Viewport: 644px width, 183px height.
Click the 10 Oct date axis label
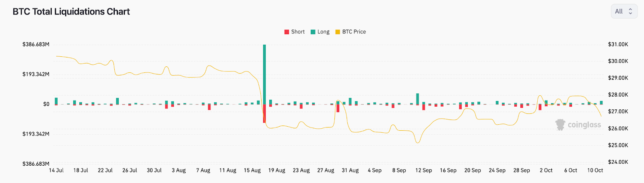(x=595, y=171)
